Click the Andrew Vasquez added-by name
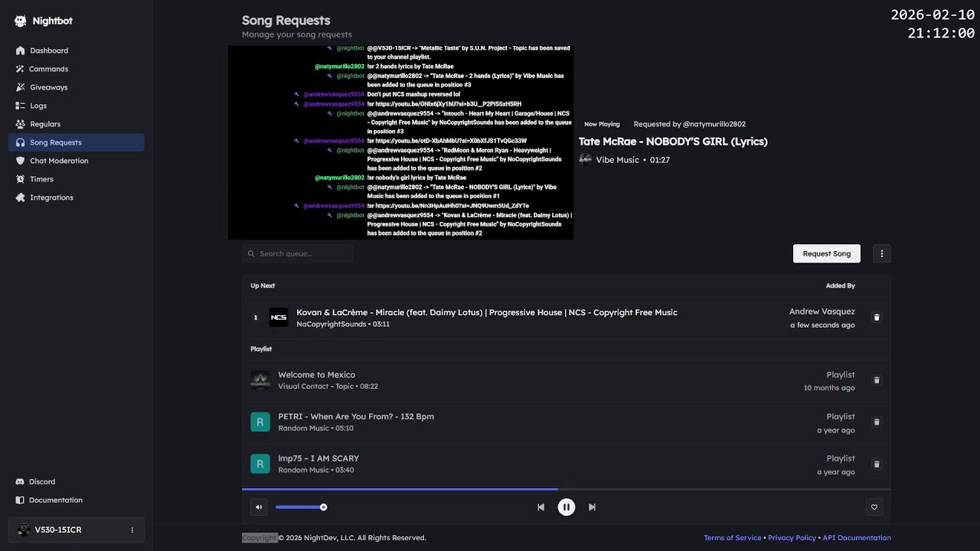This screenshot has height=551, width=980. click(x=822, y=311)
